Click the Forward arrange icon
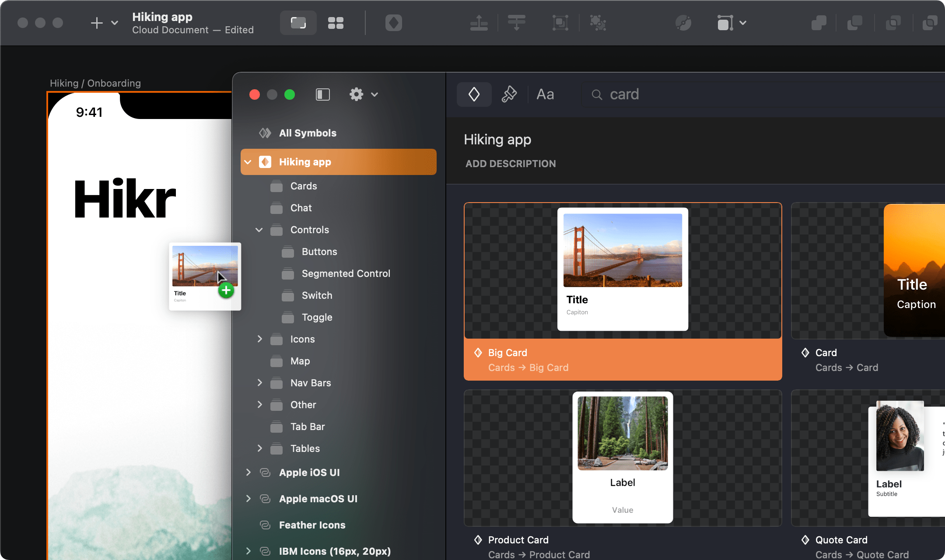This screenshot has height=560, width=945. pos(479,23)
